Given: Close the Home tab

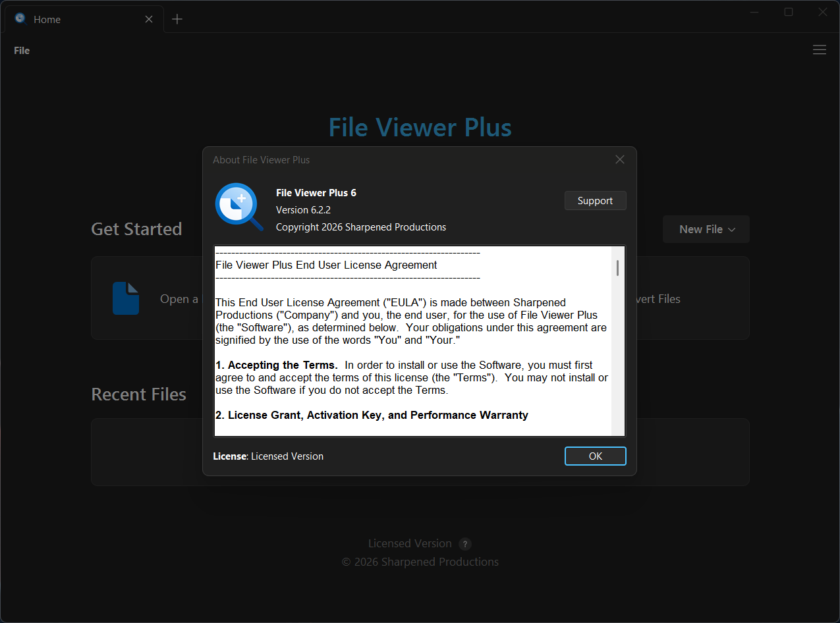Looking at the screenshot, I should [x=149, y=19].
